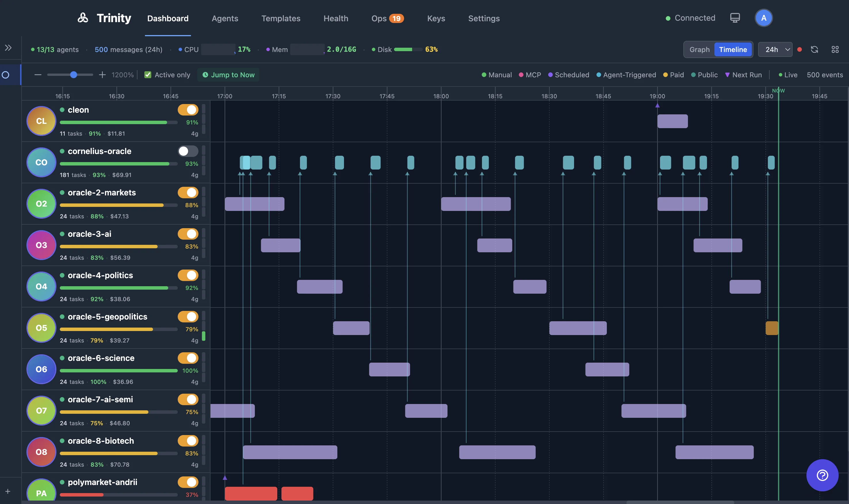This screenshot has height=504, width=849.
Task: Click the cornelius-oracle CO avatar
Action: 41,162
